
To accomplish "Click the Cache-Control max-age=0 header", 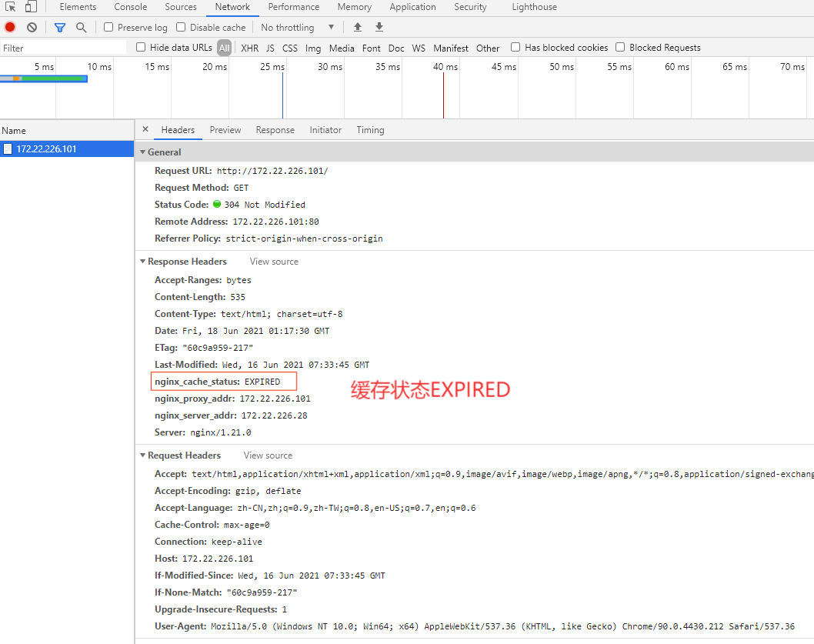I will pos(212,525).
